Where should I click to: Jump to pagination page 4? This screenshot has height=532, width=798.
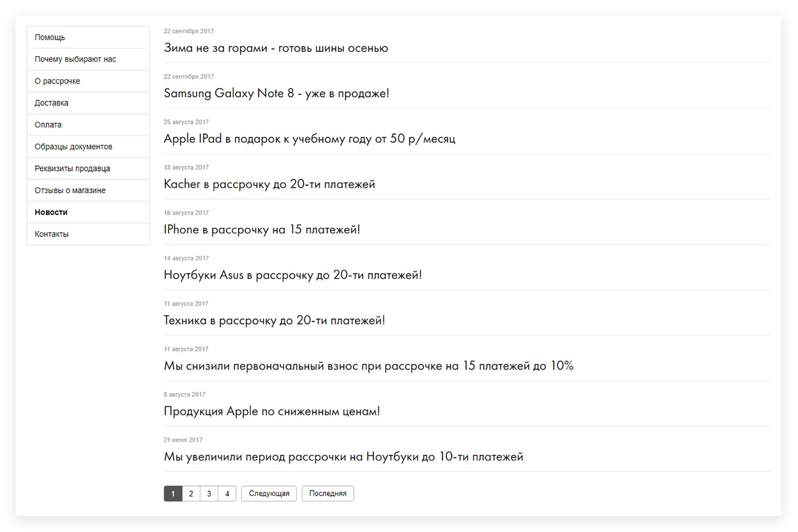(x=227, y=494)
